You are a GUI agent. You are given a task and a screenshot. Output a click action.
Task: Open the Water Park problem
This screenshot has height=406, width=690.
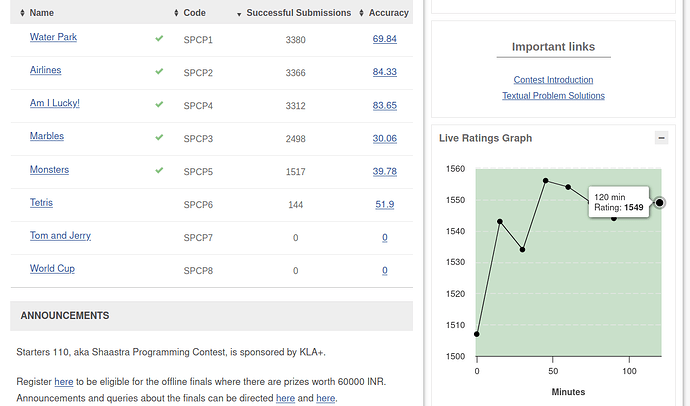pos(53,37)
